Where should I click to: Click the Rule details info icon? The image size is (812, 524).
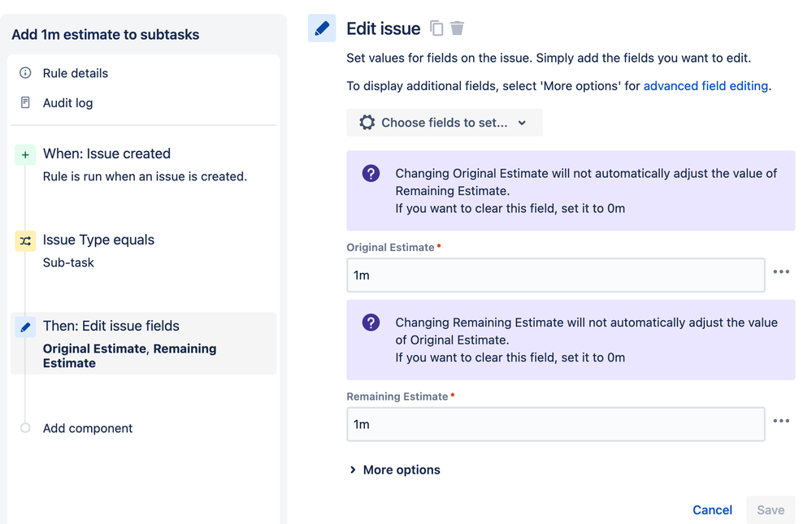tap(25, 73)
